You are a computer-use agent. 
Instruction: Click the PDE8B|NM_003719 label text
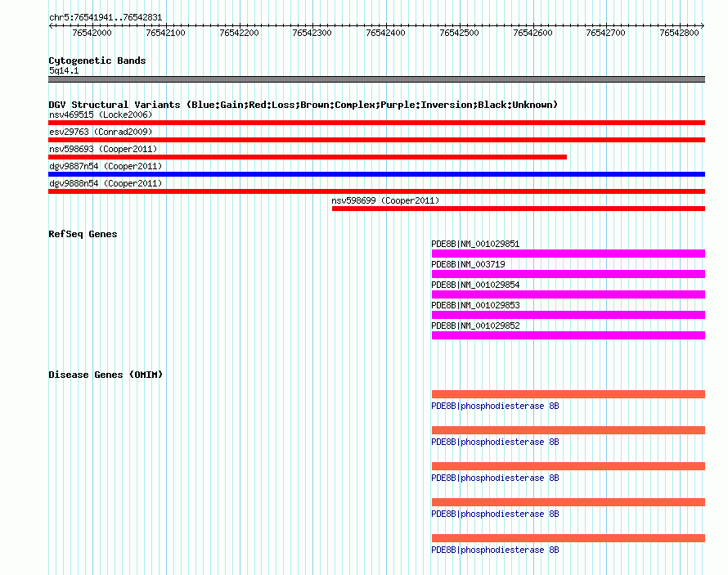[468, 264]
